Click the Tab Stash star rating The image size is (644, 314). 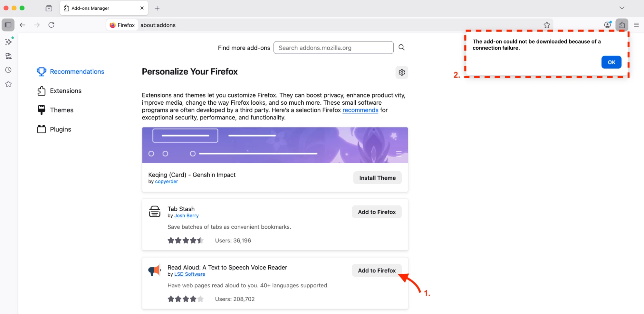coord(186,241)
